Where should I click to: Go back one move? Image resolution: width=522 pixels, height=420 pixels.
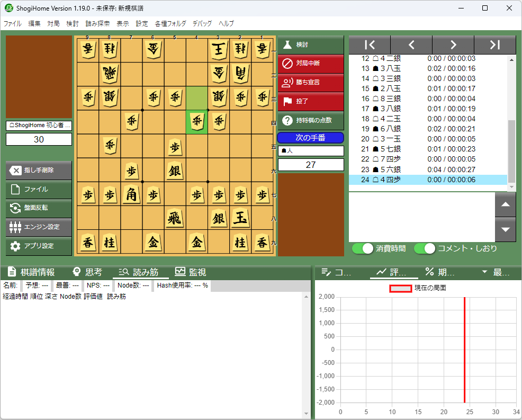click(411, 44)
